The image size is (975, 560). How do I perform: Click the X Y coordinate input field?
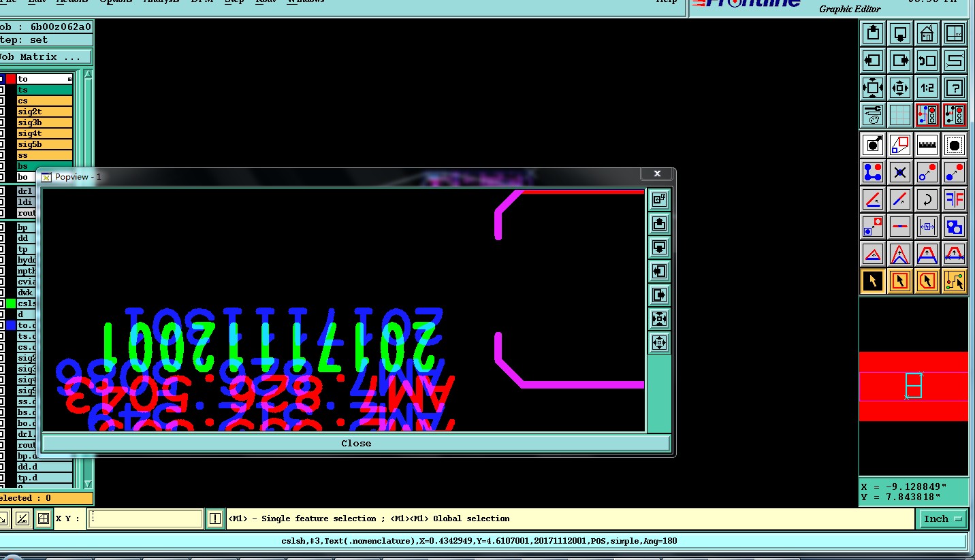[146, 518]
